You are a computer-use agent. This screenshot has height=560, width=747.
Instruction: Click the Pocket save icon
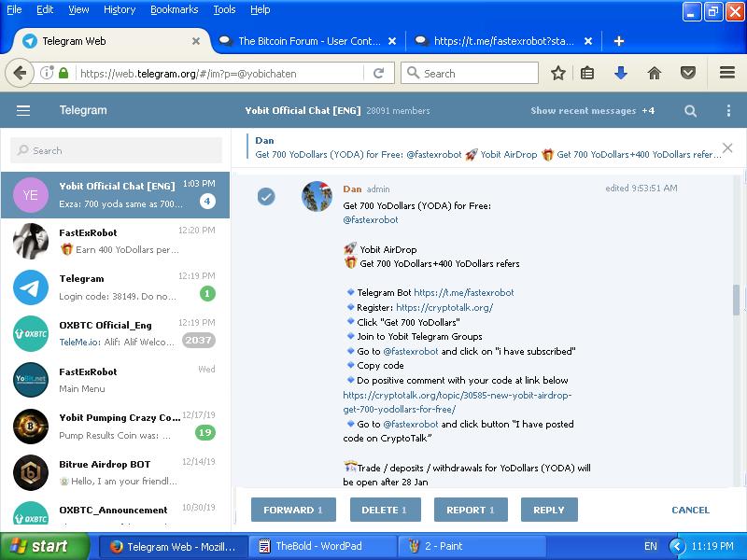[x=687, y=74]
